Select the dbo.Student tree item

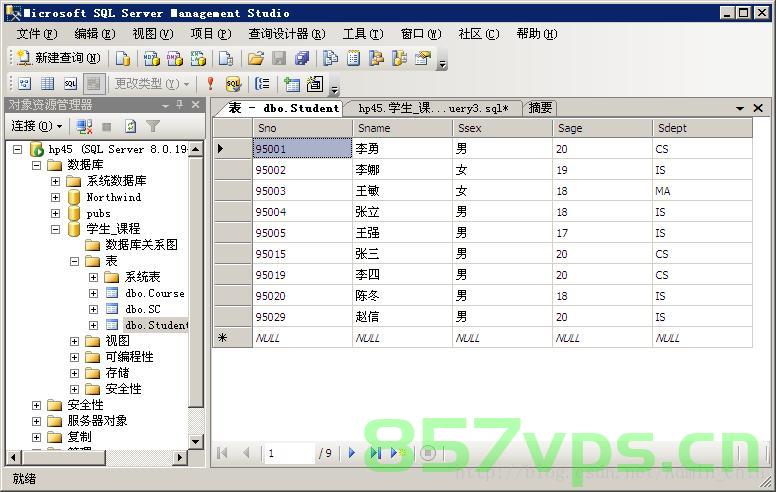[x=156, y=325]
